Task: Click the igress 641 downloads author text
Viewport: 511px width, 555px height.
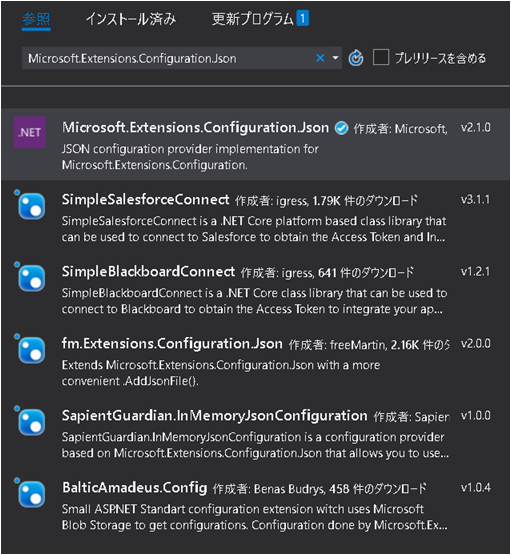Action: [327, 273]
